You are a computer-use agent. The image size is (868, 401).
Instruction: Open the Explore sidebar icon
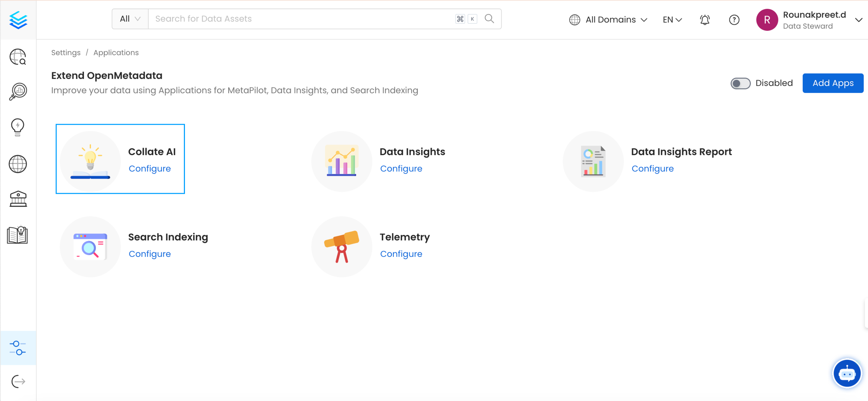[x=18, y=57]
